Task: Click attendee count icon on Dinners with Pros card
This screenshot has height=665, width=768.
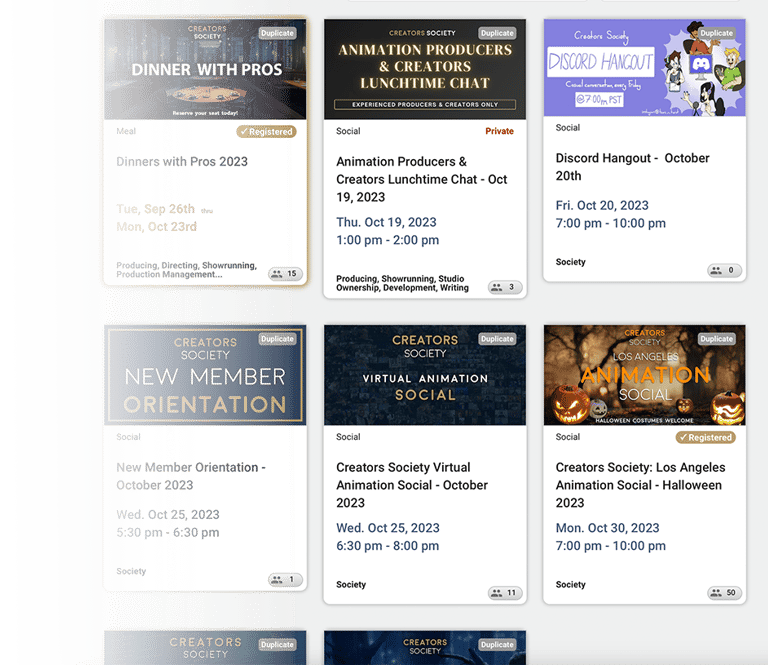Action: click(285, 274)
